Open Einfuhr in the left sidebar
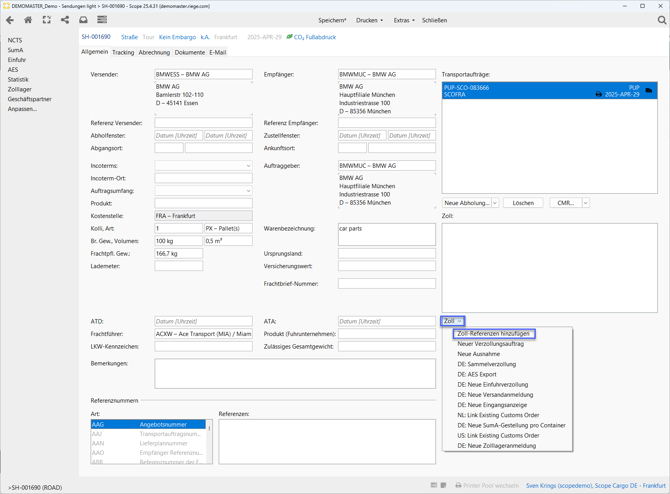The image size is (670, 494). pos(17,60)
